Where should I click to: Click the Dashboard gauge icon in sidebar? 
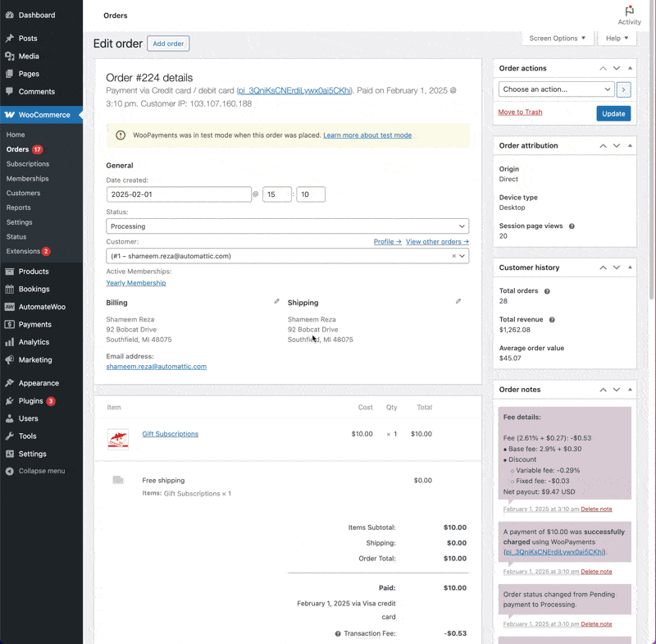coord(10,15)
